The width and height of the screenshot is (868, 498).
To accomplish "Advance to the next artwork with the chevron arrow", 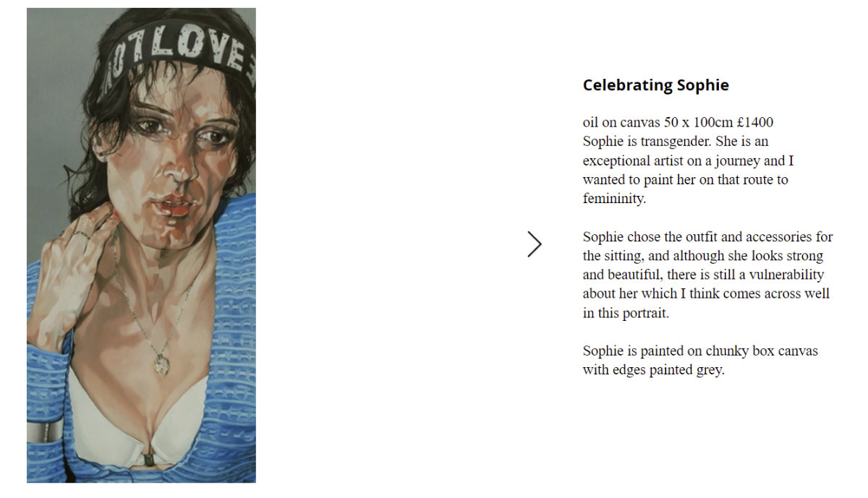I will click(x=535, y=244).
